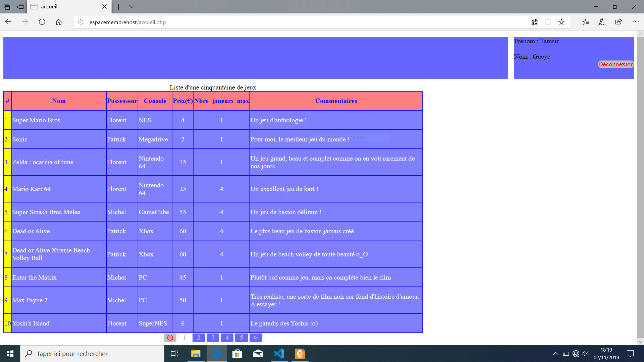Go to page 3 of games list
The width and height of the screenshot is (644, 362).
pyautogui.click(x=213, y=338)
